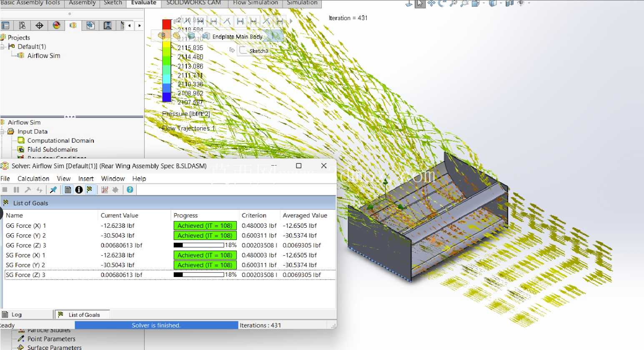Image resolution: width=644 pixels, height=350 pixels.
Task: Open the Calculation menu in solver
Action: (x=33, y=179)
